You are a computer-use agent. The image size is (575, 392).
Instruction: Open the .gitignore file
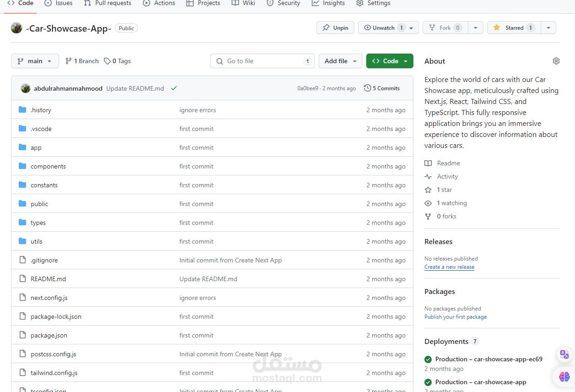click(x=44, y=260)
